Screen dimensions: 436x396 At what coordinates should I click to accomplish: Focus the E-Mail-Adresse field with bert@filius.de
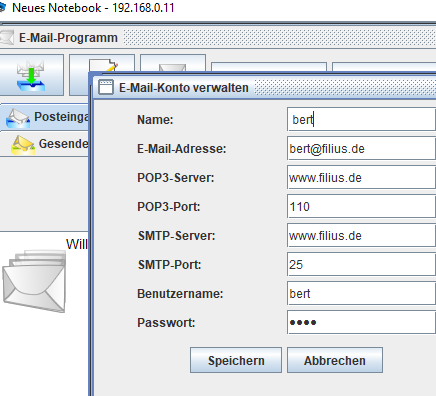coord(361,148)
